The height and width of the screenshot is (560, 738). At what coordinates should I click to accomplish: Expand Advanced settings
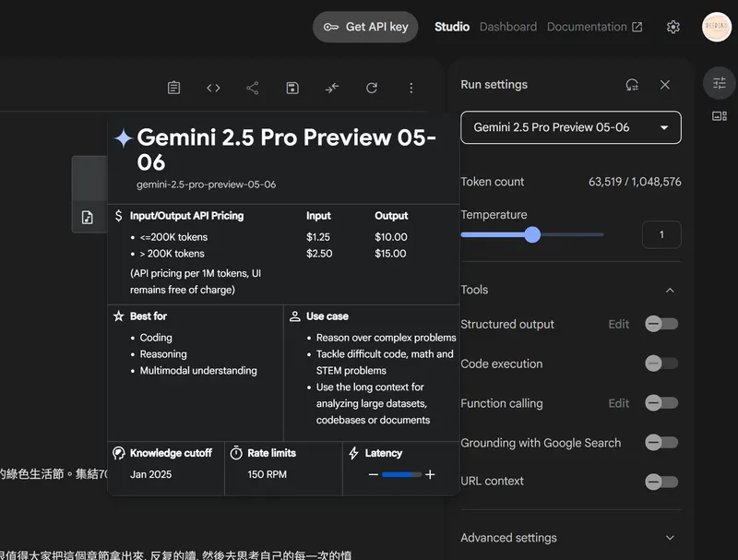[670, 538]
